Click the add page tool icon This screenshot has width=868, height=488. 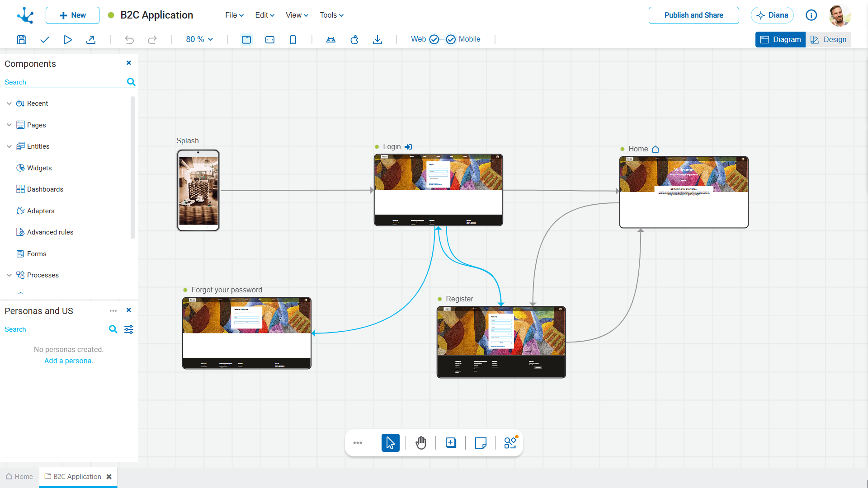[x=451, y=443]
